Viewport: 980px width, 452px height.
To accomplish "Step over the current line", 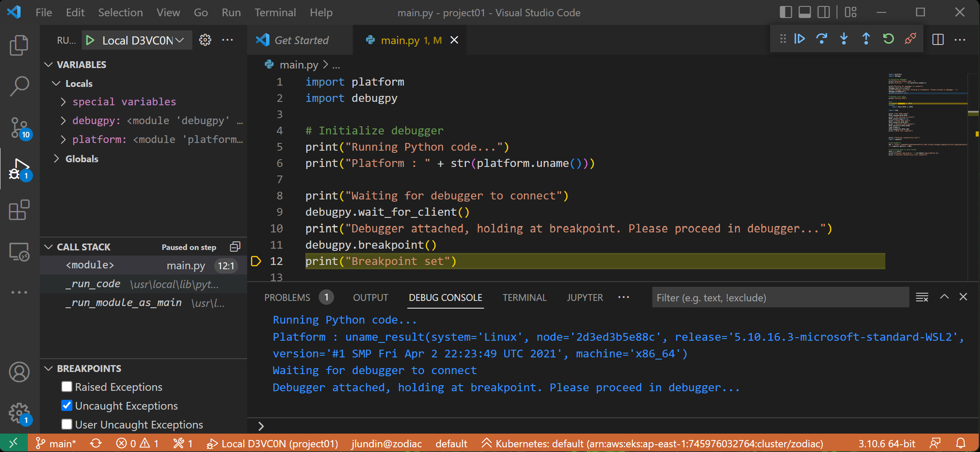I will (x=822, y=39).
